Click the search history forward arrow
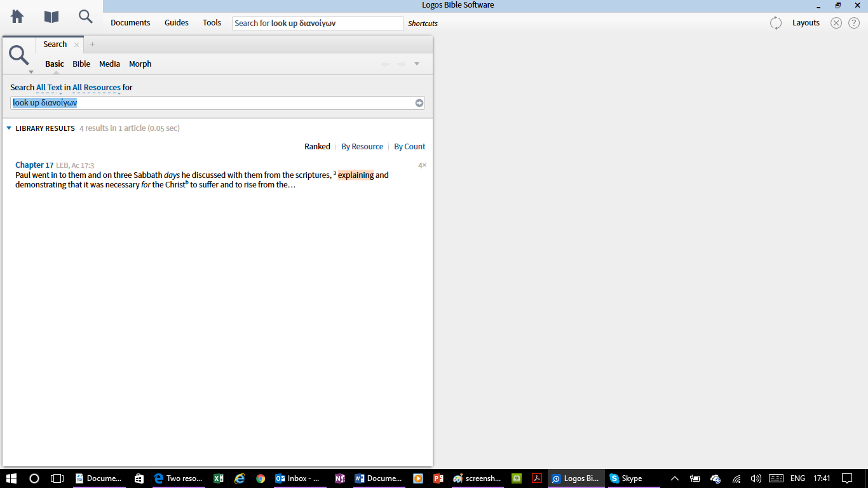Image resolution: width=868 pixels, height=488 pixels. 401,64
